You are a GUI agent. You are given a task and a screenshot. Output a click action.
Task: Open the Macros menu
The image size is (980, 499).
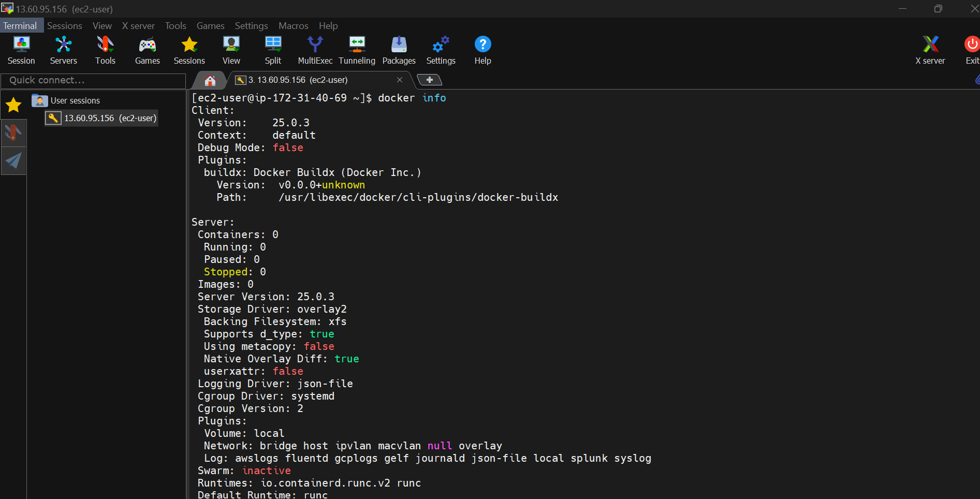(x=294, y=25)
